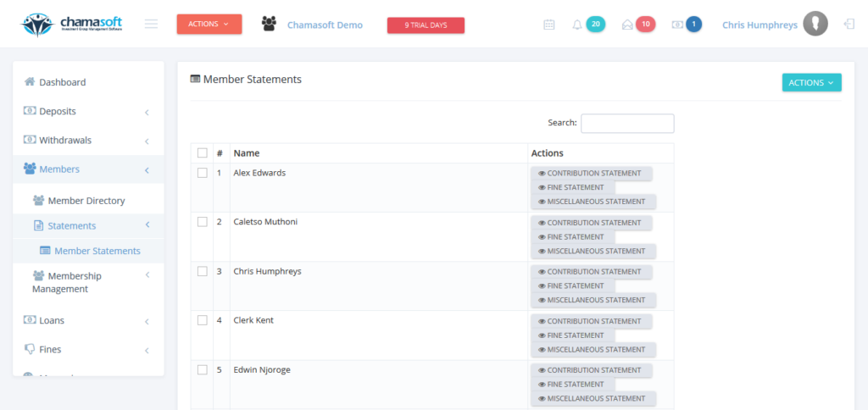Open Fine Statement for Chris Humphreys
The height and width of the screenshot is (410, 868).
[573, 286]
